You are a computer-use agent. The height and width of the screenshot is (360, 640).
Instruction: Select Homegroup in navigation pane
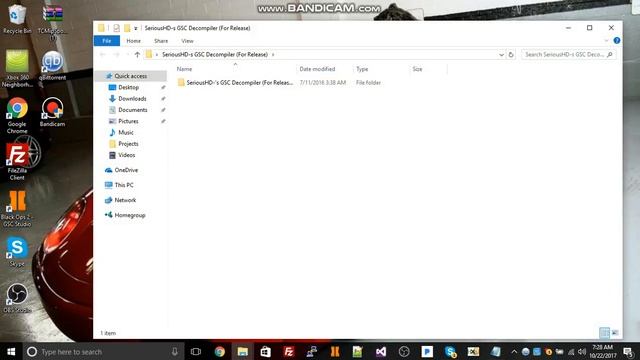(x=130, y=215)
